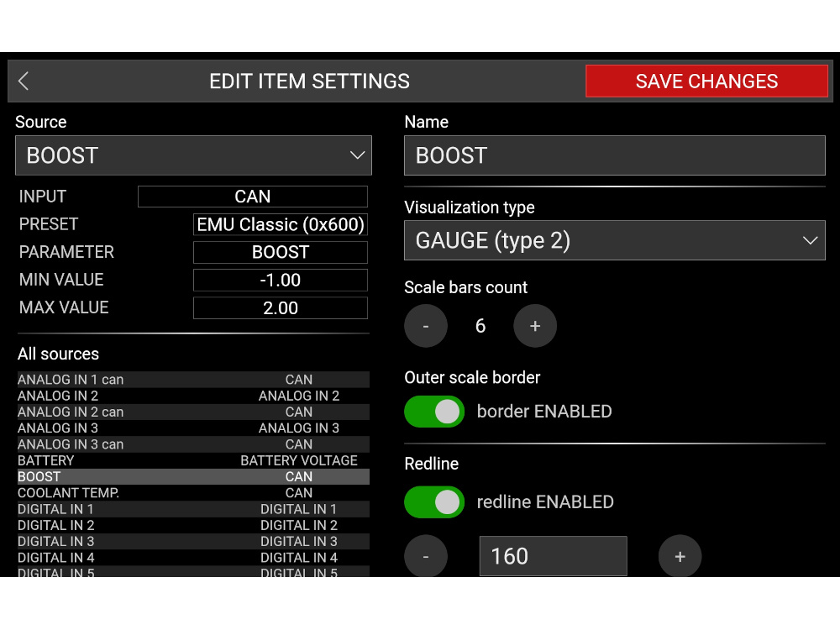Select DIGITAL IN 1 source row
Image resolution: width=840 pixels, height=630 pixels.
(x=192, y=509)
